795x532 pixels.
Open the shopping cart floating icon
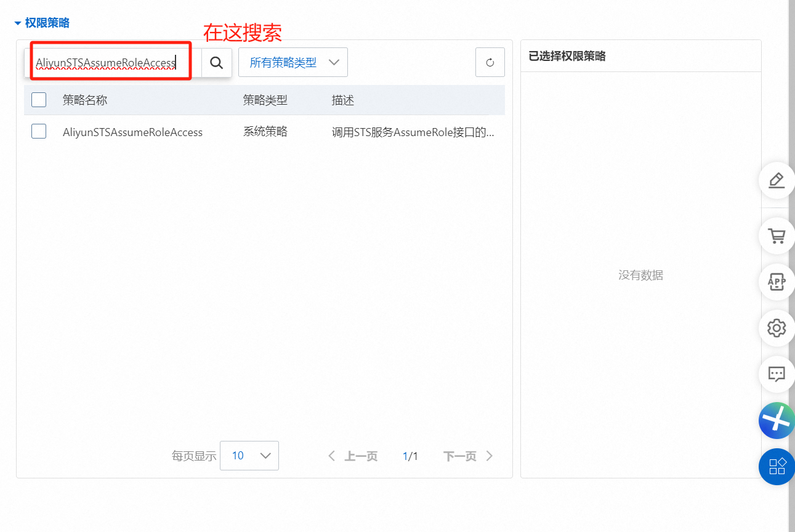click(x=777, y=236)
